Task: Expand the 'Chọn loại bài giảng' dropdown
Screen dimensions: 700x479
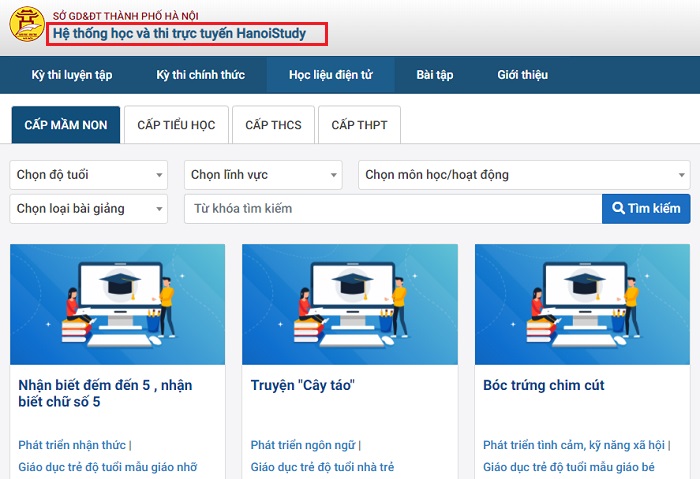Action: [89, 209]
